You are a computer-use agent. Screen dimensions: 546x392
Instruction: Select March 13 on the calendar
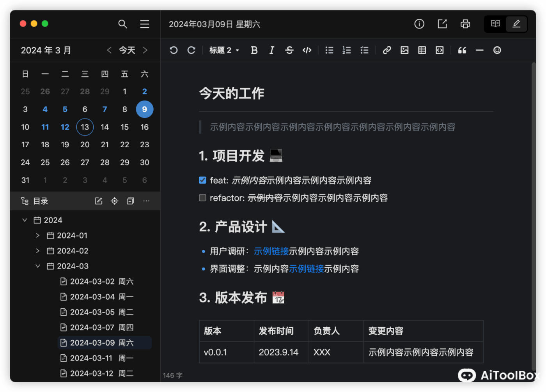click(x=85, y=127)
